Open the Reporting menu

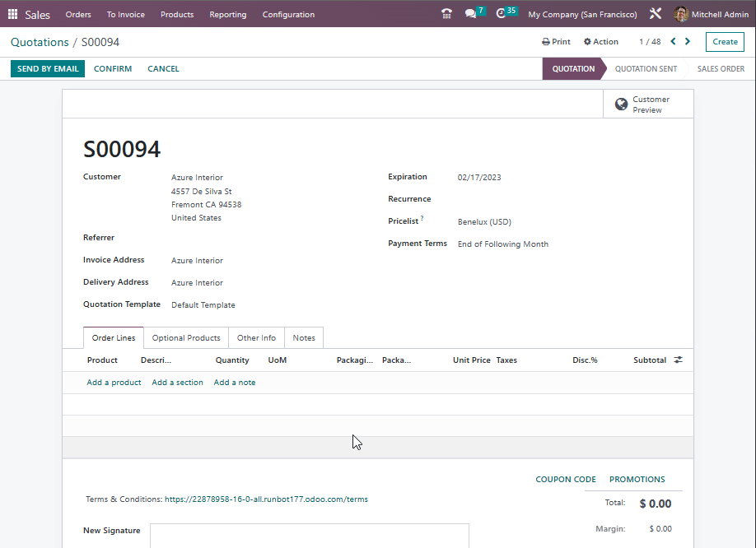coord(227,15)
